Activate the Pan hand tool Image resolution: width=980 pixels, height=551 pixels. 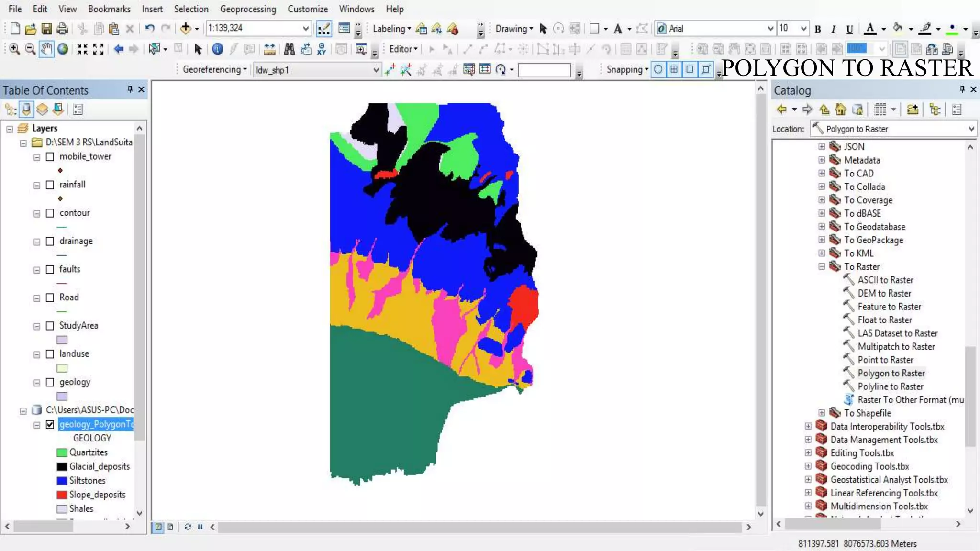tap(46, 49)
